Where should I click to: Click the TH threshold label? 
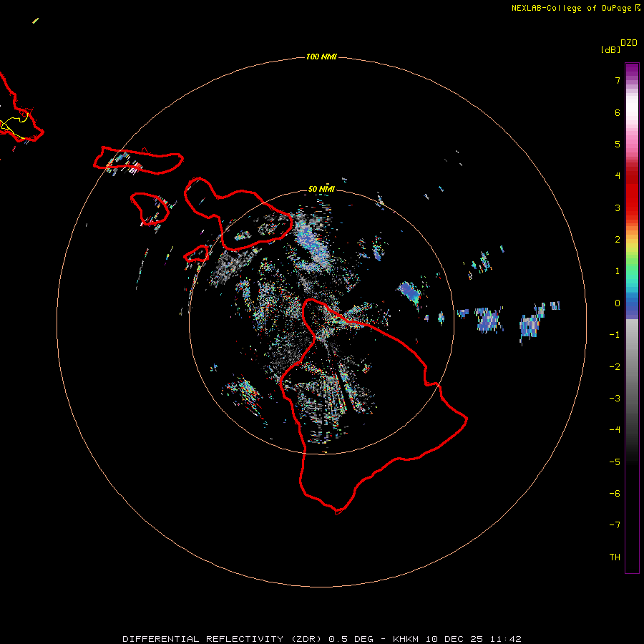point(615,557)
